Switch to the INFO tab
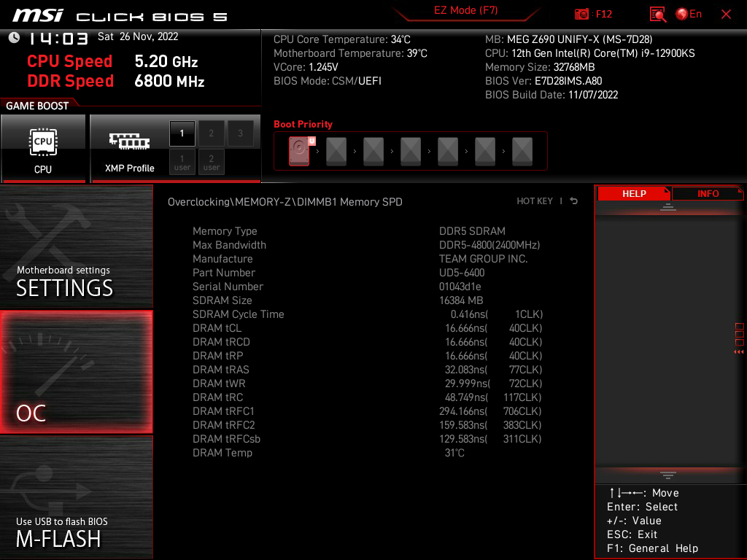 tap(708, 193)
